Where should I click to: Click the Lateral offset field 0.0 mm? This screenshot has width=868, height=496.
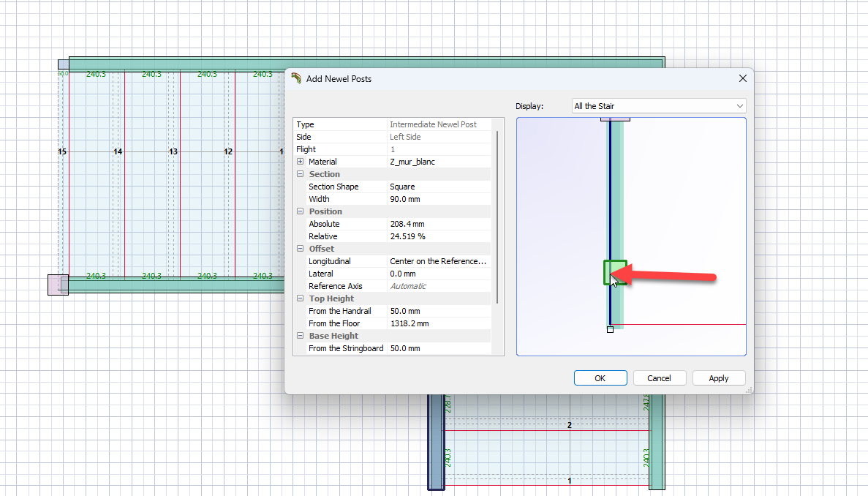coord(439,274)
